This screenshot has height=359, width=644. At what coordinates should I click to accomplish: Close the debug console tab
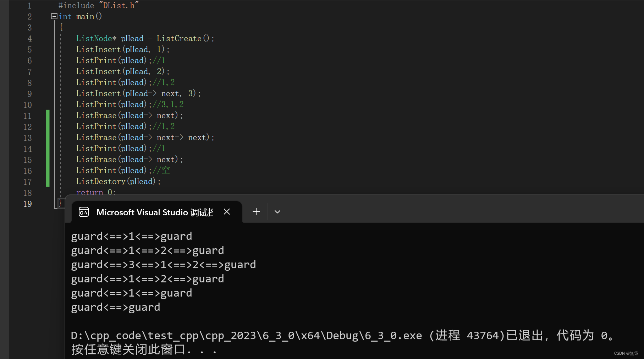click(x=227, y=212)
